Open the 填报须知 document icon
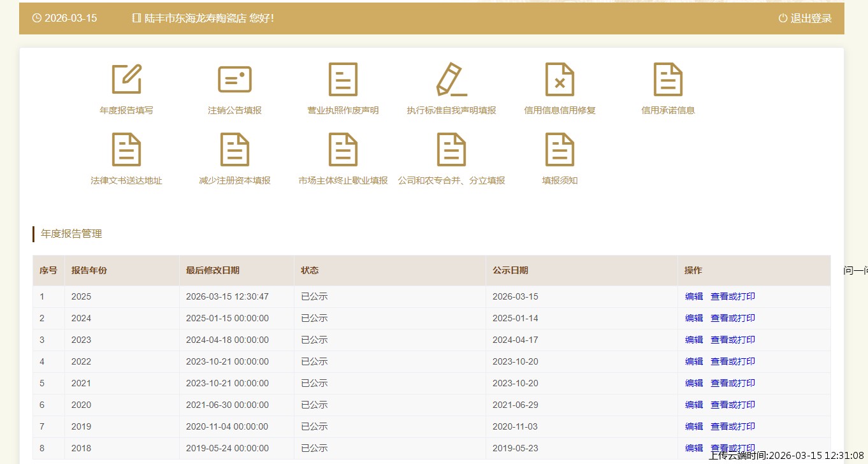 click(560, 150)
